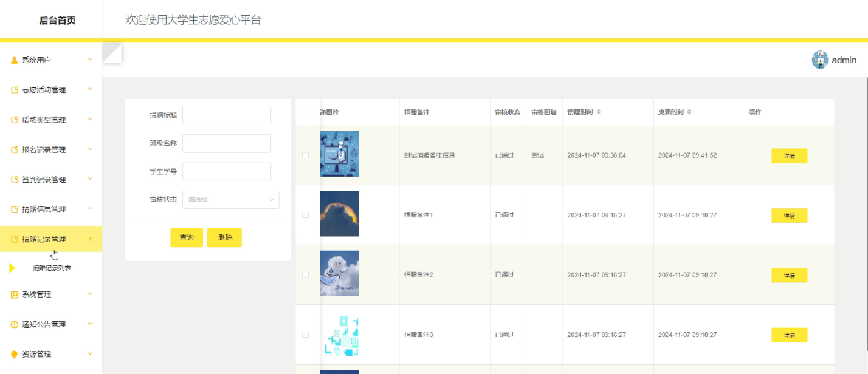Select 系统用户 menu label
The image size is (868, 374).
[x=36, y=60]
